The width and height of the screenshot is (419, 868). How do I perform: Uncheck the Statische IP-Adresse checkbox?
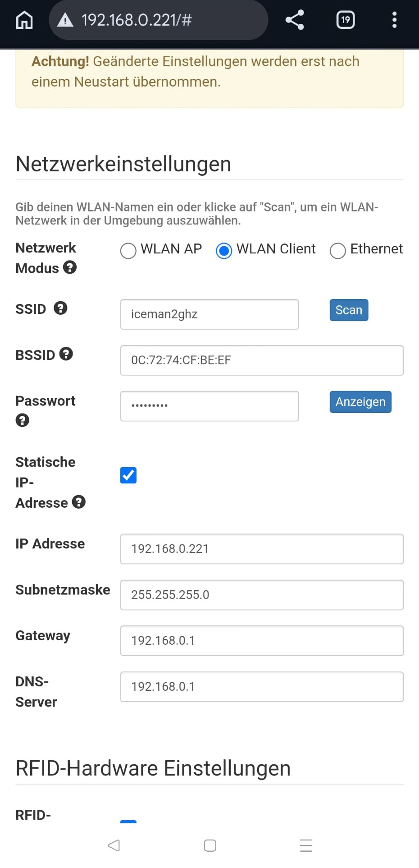pyautogui.click(x=128, y=475)
